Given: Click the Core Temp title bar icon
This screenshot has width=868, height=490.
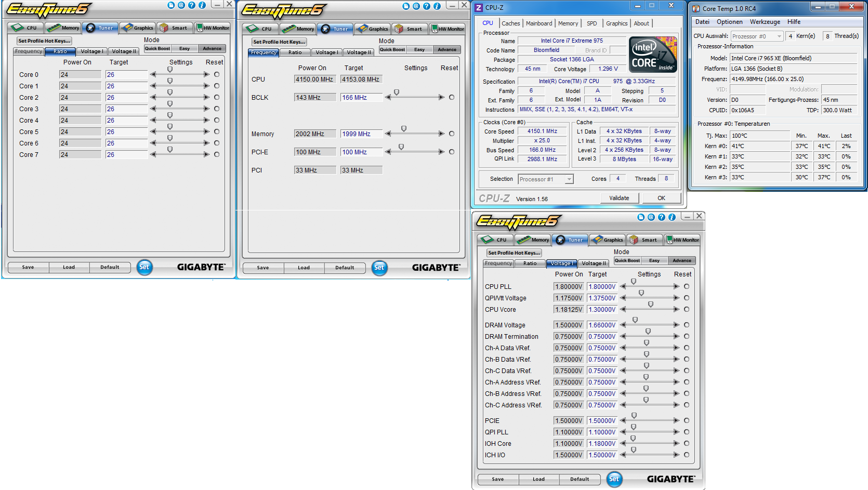Looking at the screenshot, I should pyautogui.click(x=696, y=8).
